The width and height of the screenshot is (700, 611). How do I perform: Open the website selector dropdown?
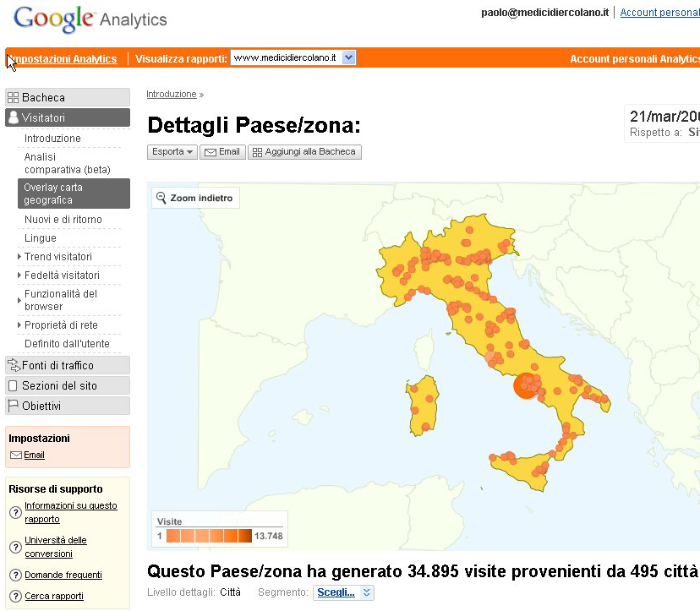click(293, 57)
